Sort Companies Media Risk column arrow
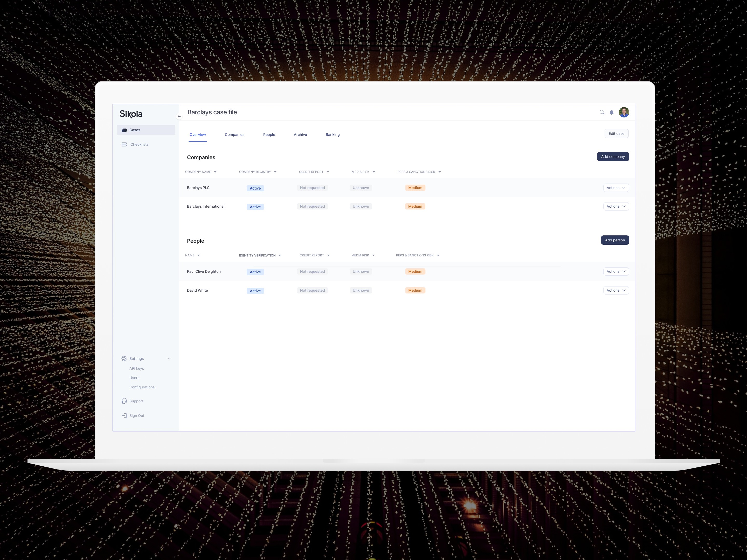Image resolution: width=747 pixels, height=560 pixels. point(374,172)
